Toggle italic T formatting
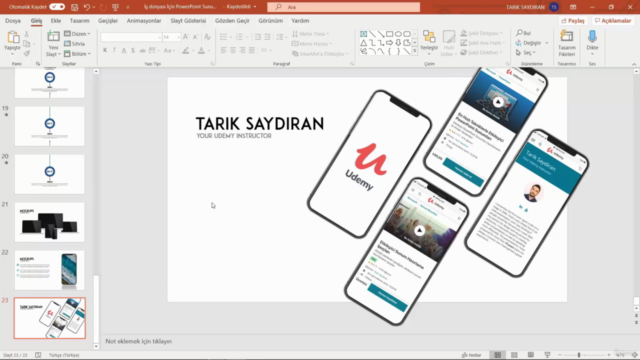 coord(114,50)
